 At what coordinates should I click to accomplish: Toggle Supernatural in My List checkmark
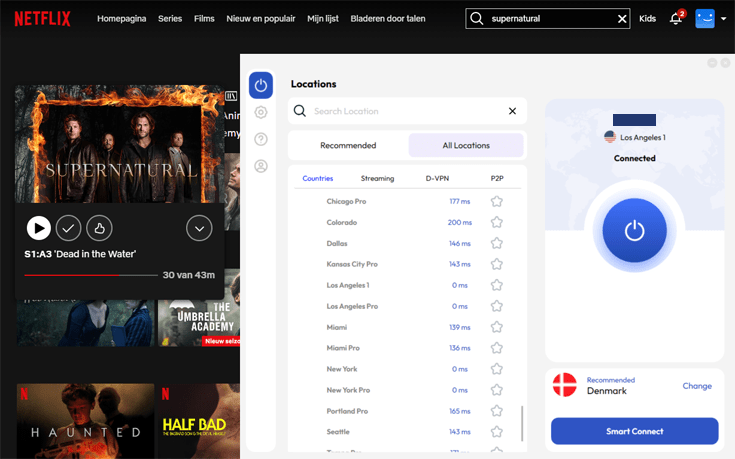pos(68,228)
